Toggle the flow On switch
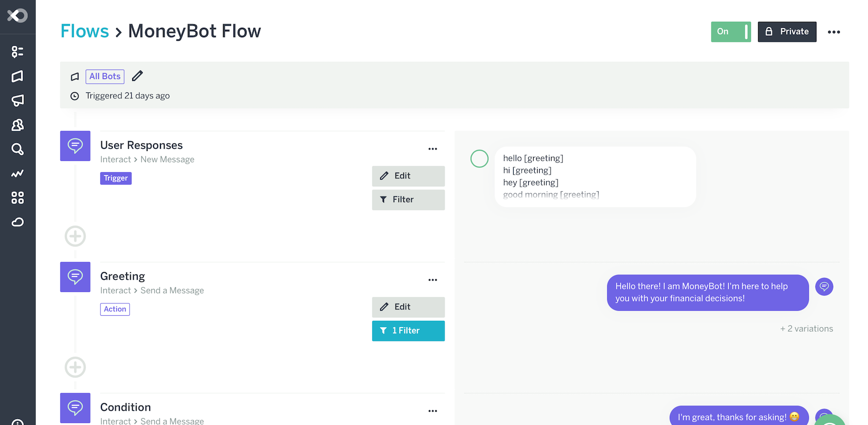This screenshot has width=868, height=425. click(x=731, y=32)
